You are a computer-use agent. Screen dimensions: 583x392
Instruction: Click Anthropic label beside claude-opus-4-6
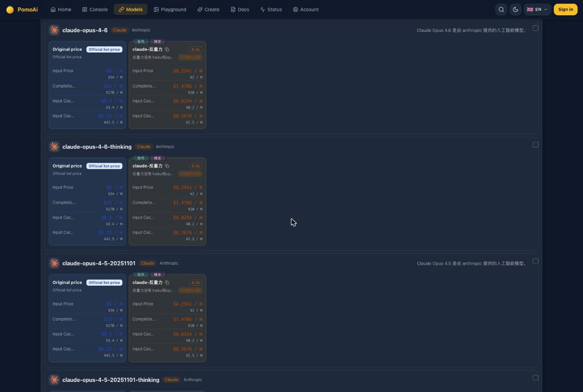click(x=141, y=30)
